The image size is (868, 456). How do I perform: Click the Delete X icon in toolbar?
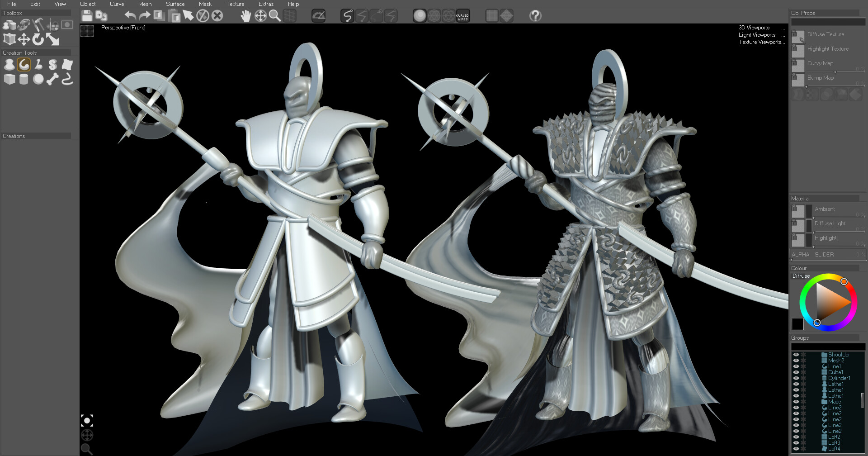(217, 16)
